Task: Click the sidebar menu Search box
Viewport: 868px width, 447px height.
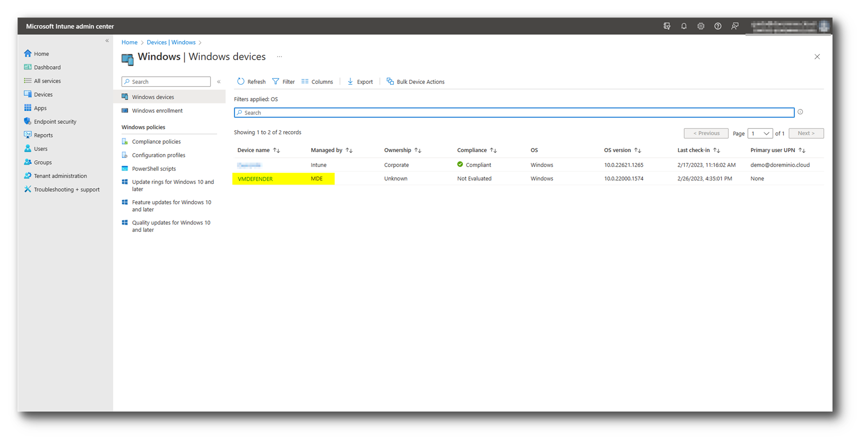Action: 166,82
